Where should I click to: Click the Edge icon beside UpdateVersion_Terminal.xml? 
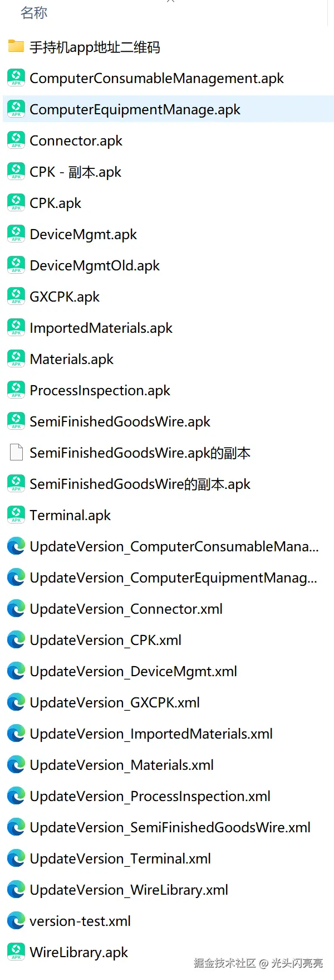(x=16, y=858)
